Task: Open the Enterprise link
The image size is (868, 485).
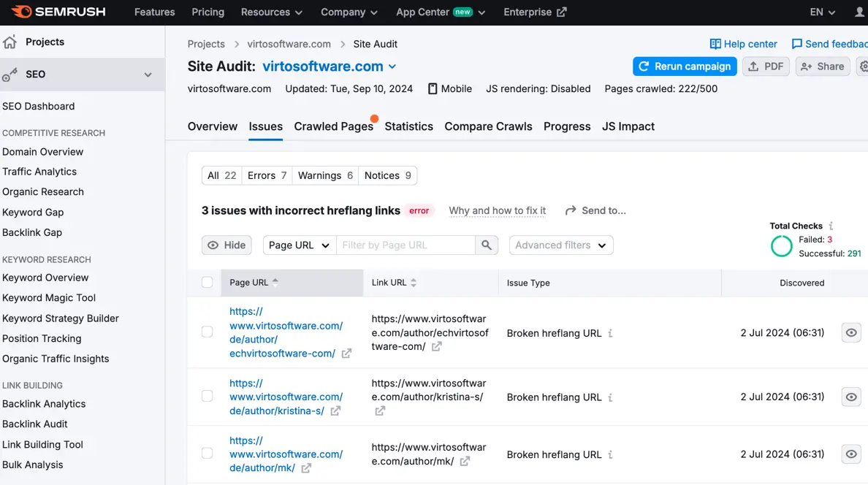Action: click(535, 12)
